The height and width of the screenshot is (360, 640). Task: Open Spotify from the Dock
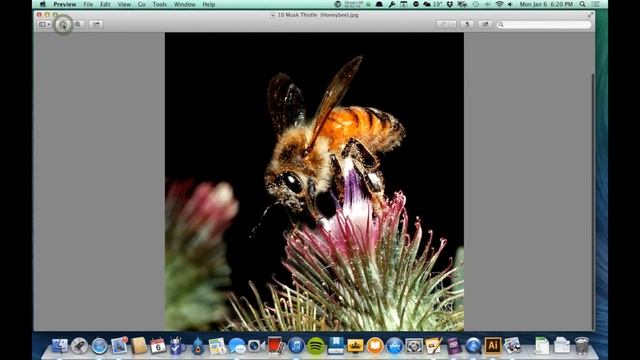[316, 346]
